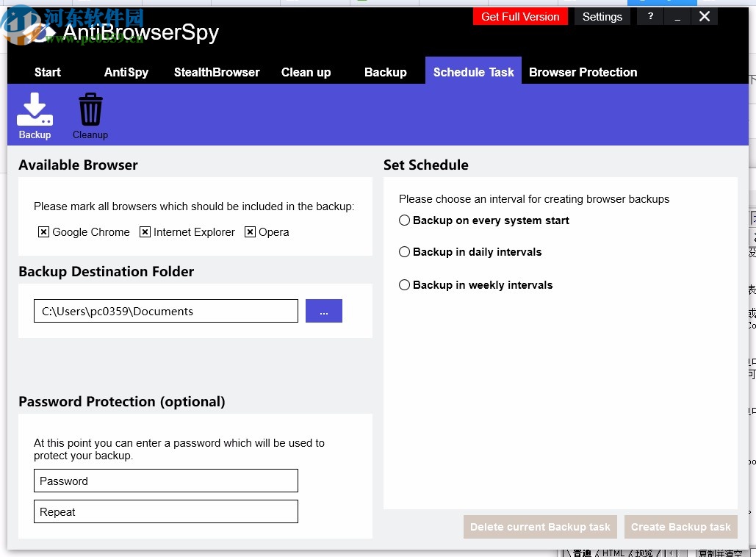Viewport: 756px width, 557px height.
Task: Uncheck the Google Chrome browser
Action: click(44, 232)
